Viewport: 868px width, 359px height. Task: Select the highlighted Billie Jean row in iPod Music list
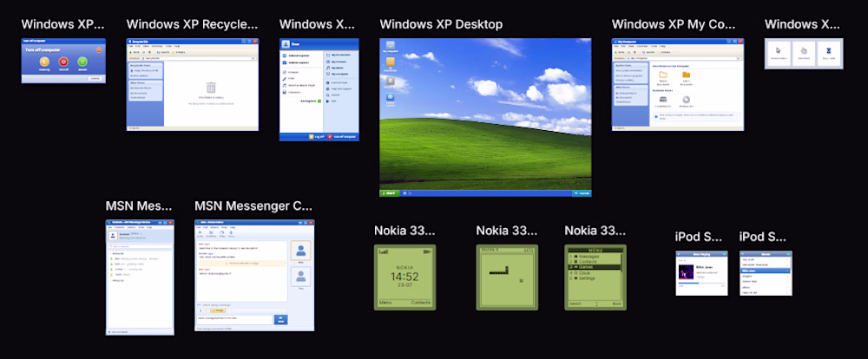pos(766,271)
